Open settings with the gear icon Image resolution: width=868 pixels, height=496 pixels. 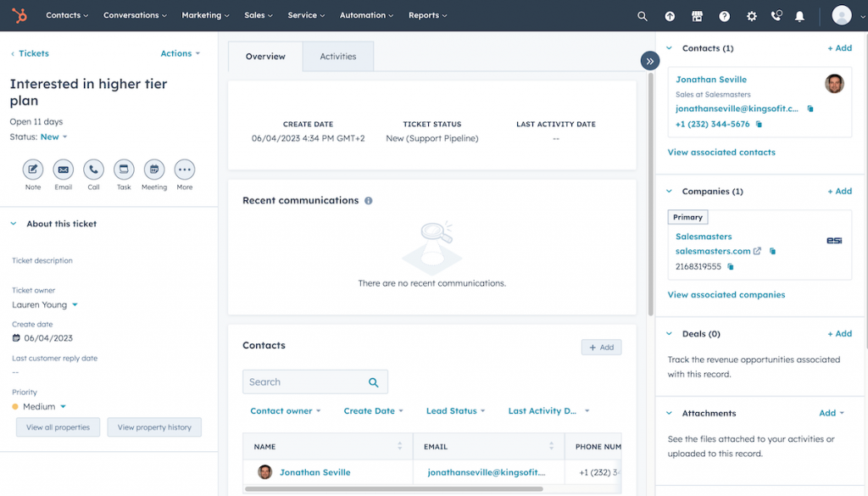751,15
